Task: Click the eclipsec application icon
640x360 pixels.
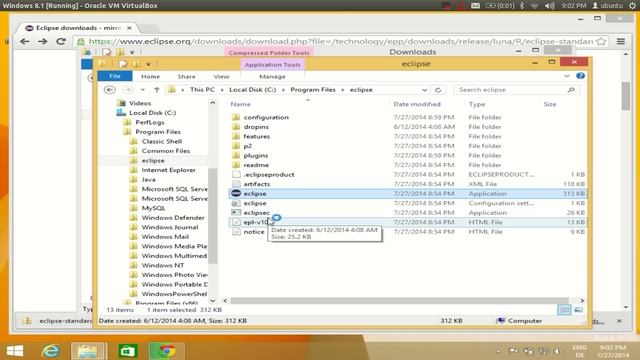Action: (x=236, y=213)
